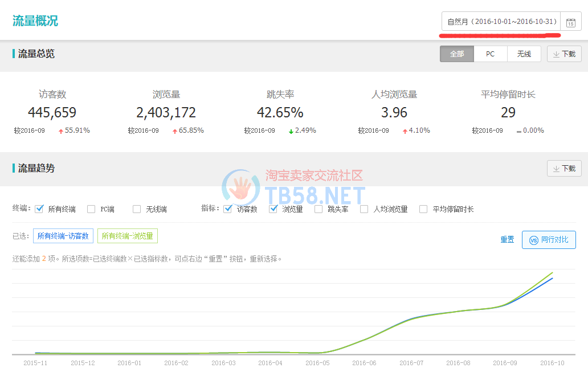Check the 平均停留时长 metric checkbox
This screenshot has height=376, width=588.
(423, 209)
